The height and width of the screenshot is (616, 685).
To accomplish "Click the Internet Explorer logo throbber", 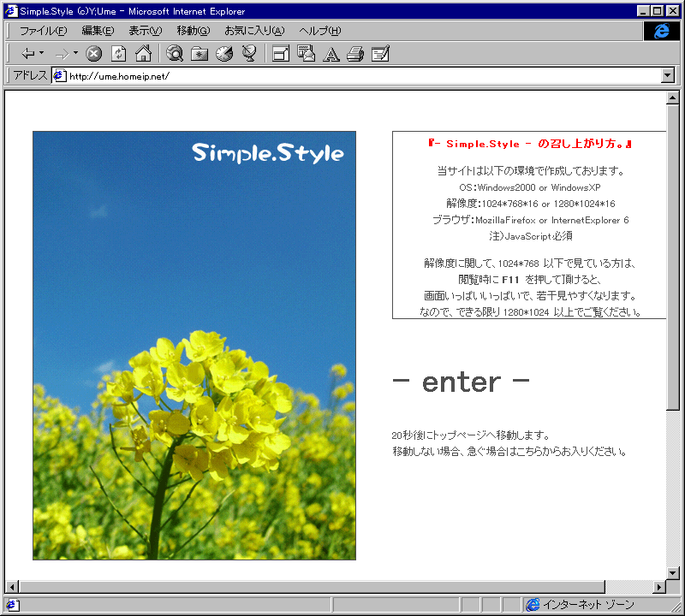I will coord(661,31).
